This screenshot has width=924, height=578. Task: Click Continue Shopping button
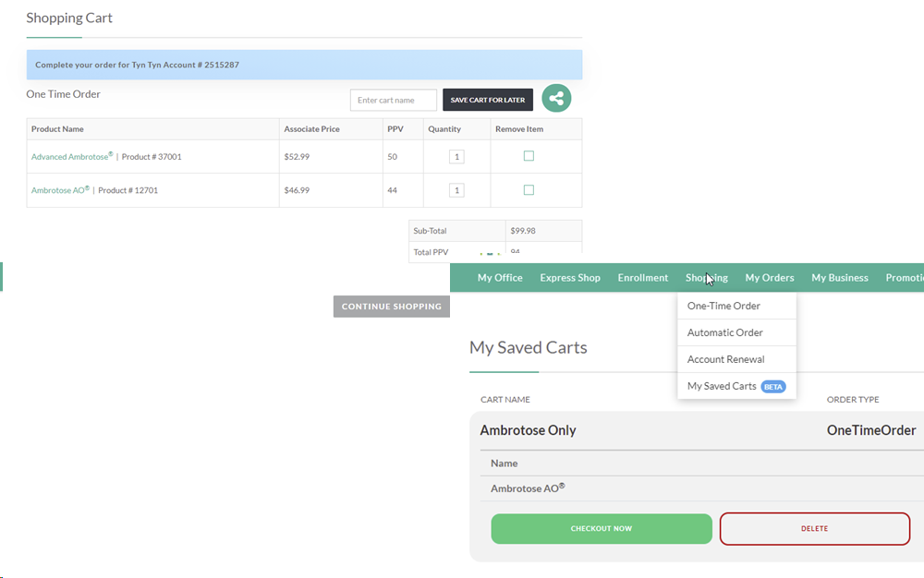[391, 307]
